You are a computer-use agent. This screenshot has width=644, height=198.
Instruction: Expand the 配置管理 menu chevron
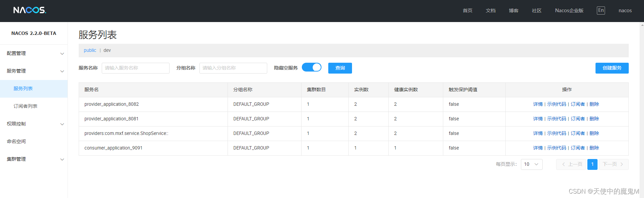62,54
